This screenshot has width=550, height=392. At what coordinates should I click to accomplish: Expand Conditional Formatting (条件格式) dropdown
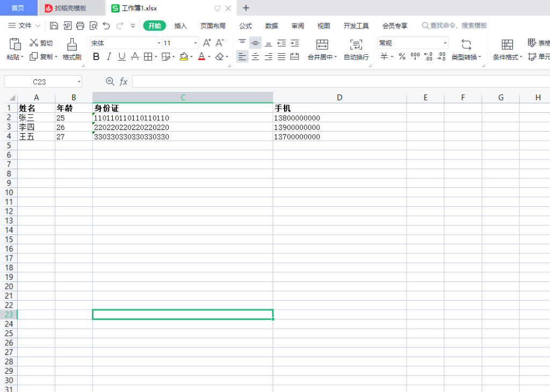click(x=521, y=57)
